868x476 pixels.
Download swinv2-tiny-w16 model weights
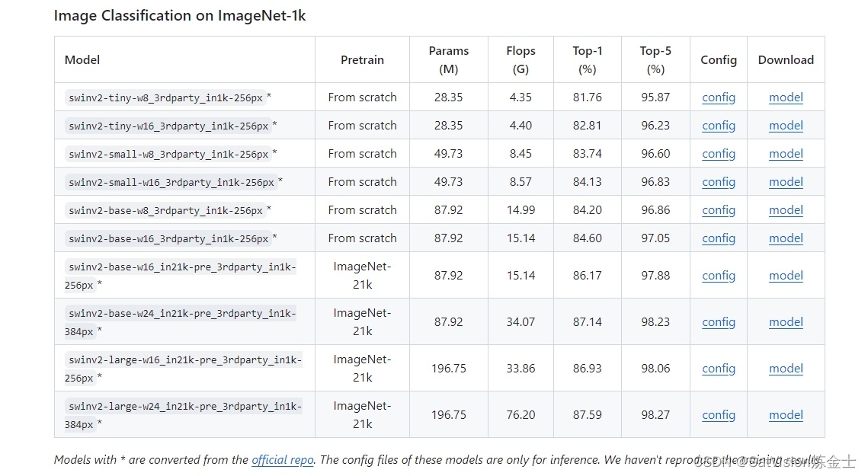[x=786, y=126]
